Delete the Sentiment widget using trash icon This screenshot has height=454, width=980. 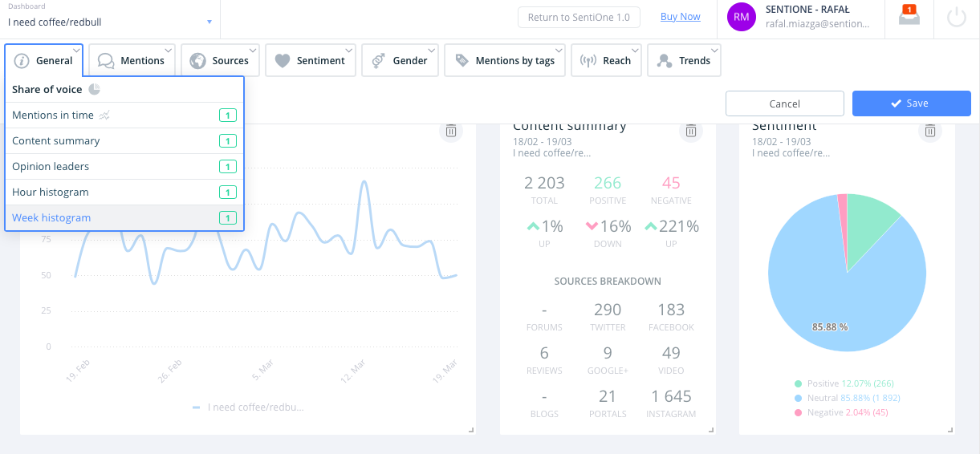click(x=929, y=131)
